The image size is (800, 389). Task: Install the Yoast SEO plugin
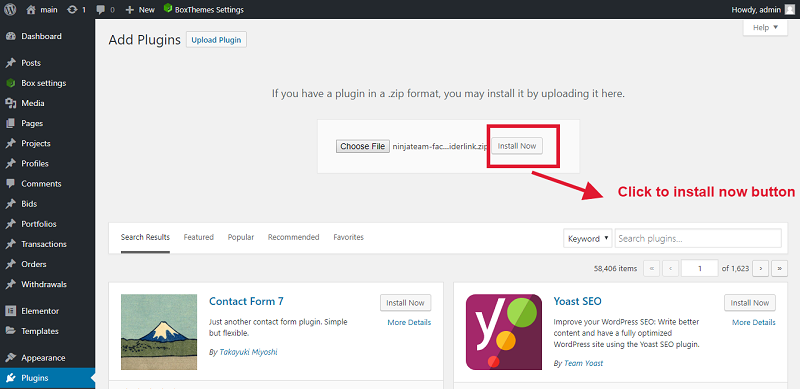coord(750,303)
